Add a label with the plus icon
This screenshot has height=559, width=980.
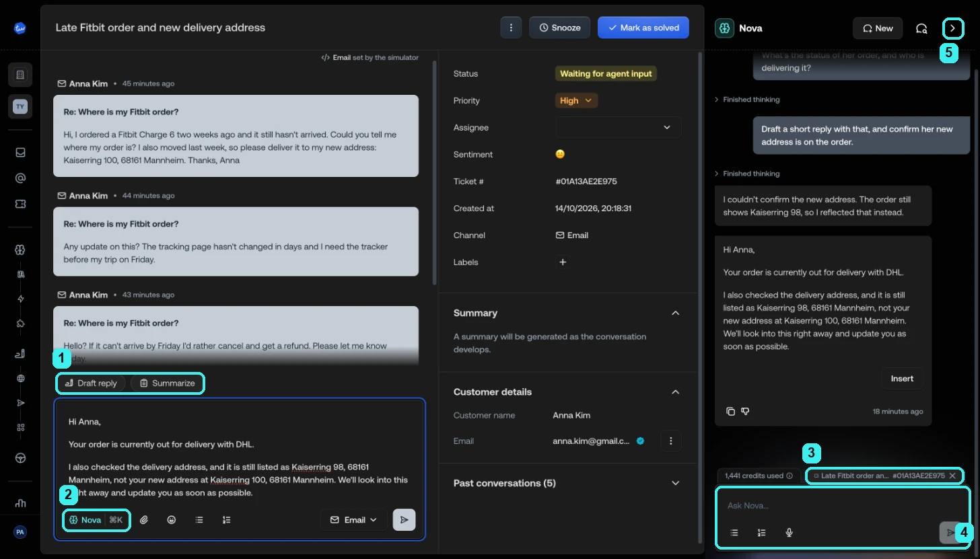click(x=563, y=262)
